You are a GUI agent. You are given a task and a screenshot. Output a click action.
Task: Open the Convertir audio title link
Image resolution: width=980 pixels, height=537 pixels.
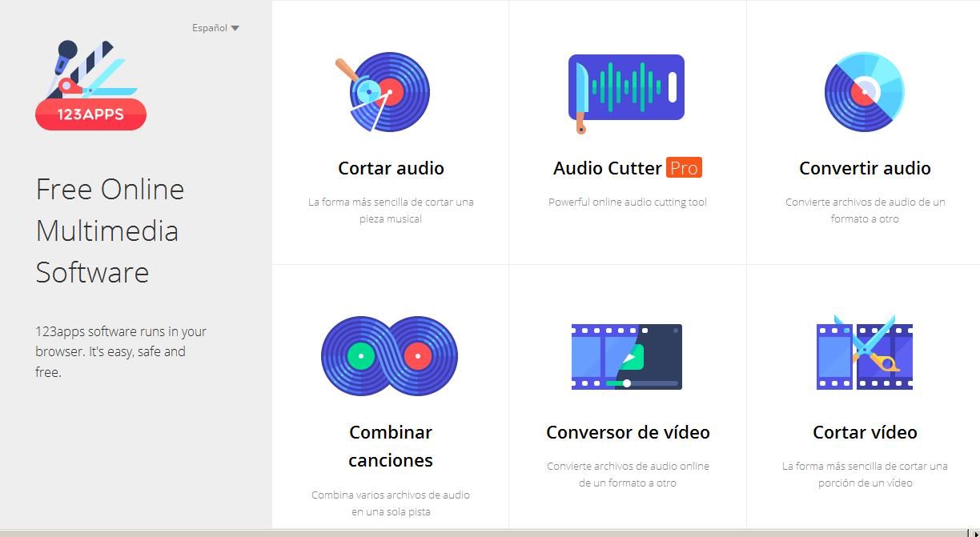pyautogui.click(x=865, y=168)
